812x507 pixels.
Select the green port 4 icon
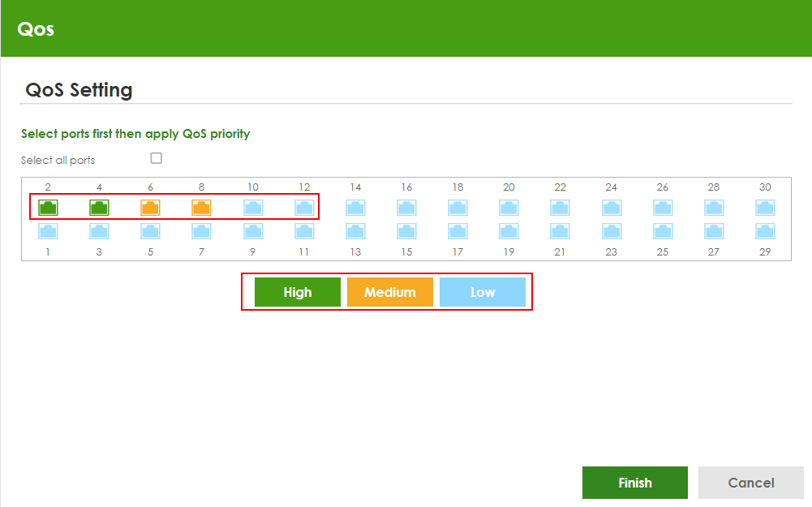pyautogui.click(x=99, y=208)
